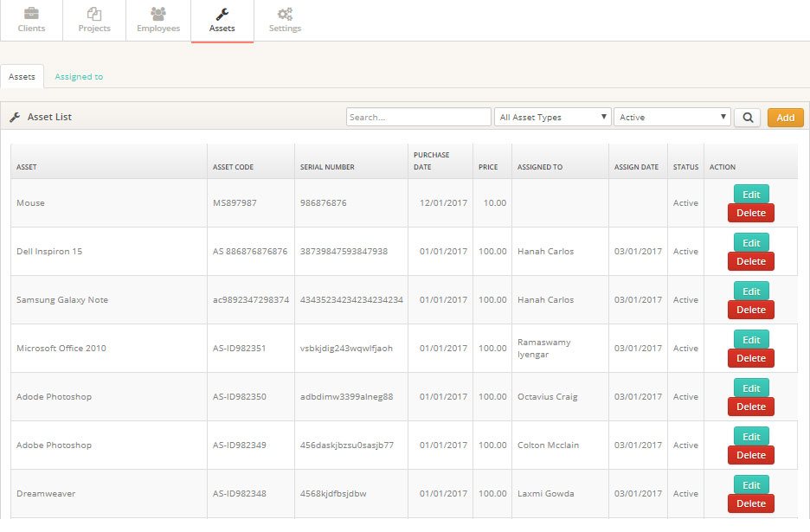Image resolution: width=810 pixels, height=532 pixels.
Task: Click the Search input field
Action: (418, 115)
